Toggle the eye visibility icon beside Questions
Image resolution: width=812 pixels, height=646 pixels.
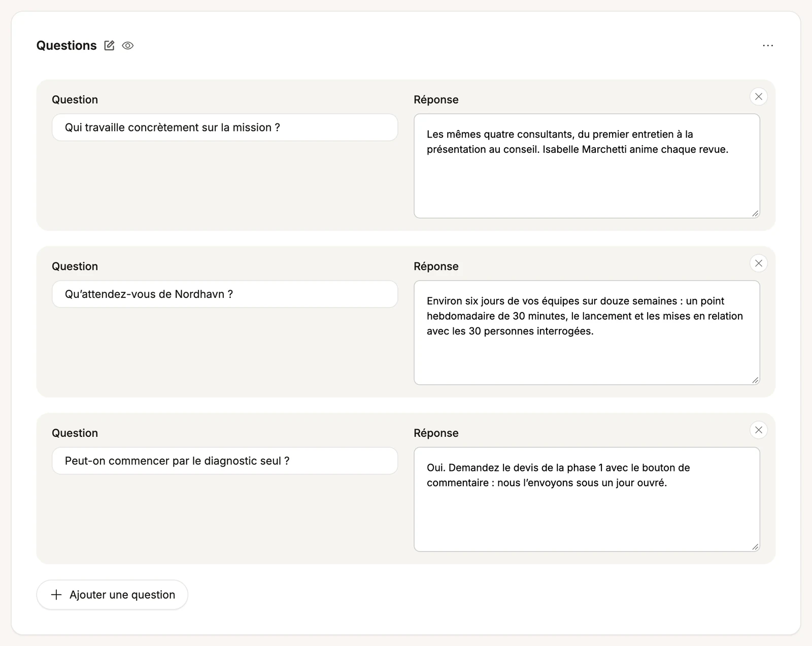pos(128,46)
